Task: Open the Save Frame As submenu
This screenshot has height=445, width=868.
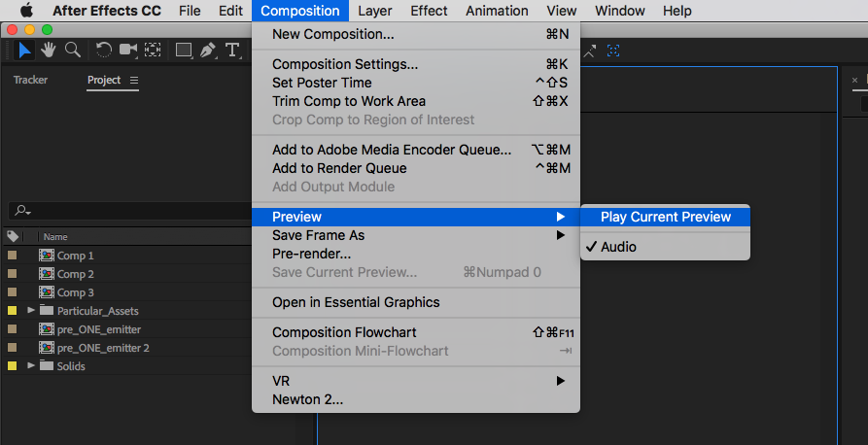Action: [x=416, y=235]
